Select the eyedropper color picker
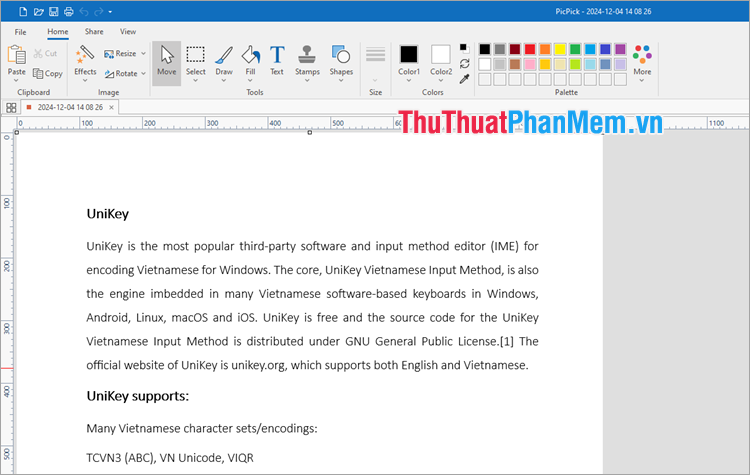This screenshot has height=475, width=750. point(464,79)
